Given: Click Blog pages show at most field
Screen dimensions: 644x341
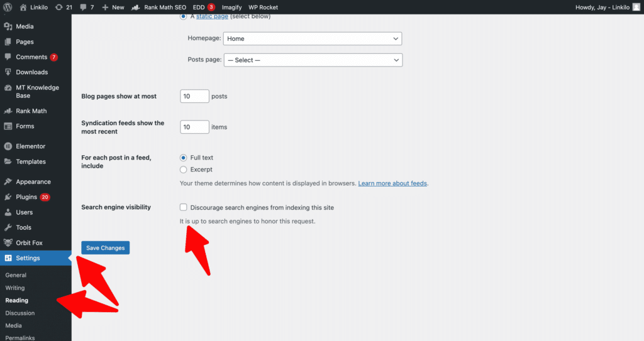Looking at the screenshot, I should (195, 96).
